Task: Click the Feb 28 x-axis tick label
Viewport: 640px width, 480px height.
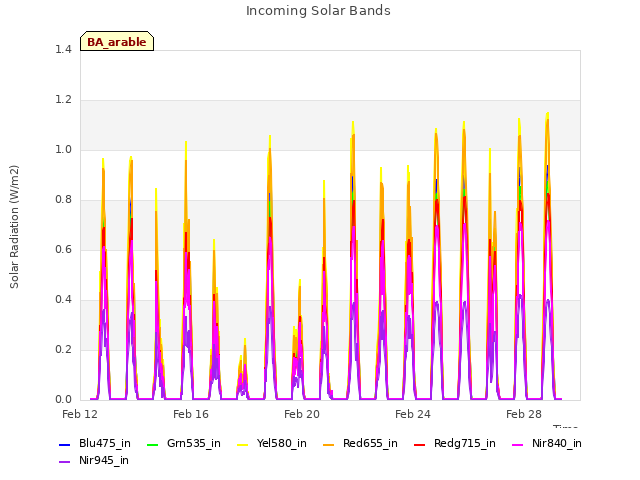Action: coord(524,414)
